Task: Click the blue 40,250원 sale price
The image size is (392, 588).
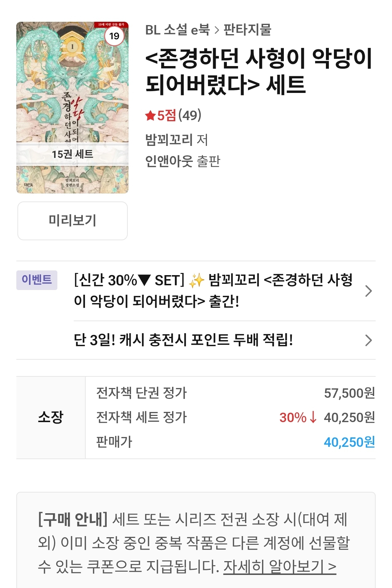Action: tap(349, 442)
